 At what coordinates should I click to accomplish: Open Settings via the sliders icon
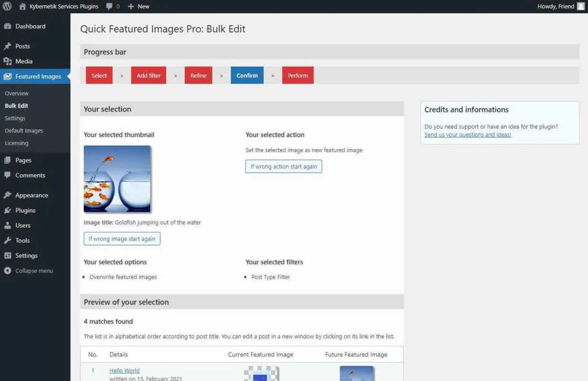(8, 255)
